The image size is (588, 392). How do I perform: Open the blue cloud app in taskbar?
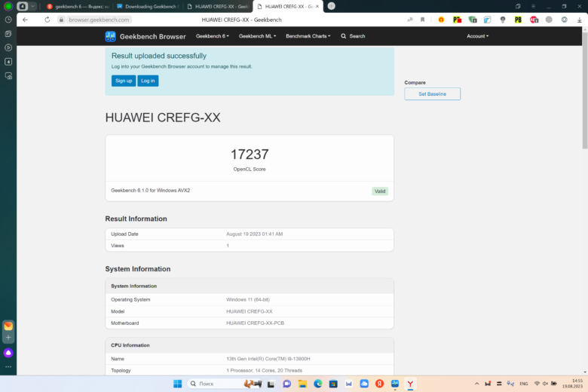click(x=364, y=384)
